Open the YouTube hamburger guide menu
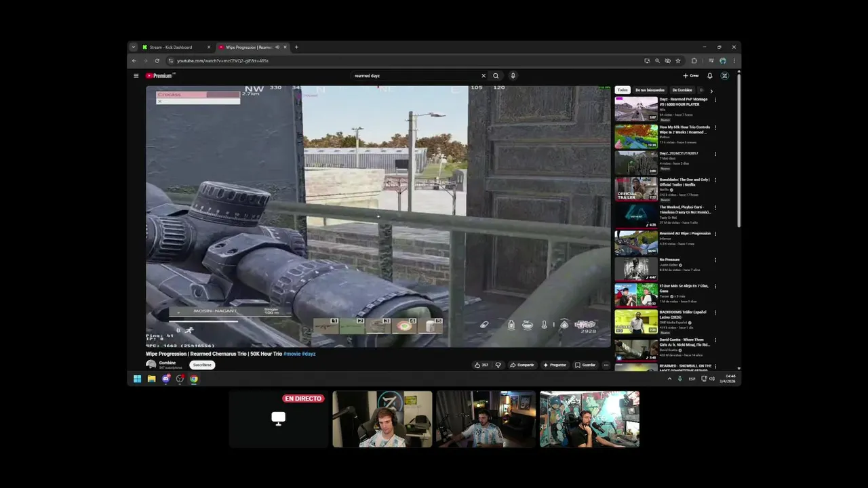868x488 pixels. pyautogui.click(x=136, y=76)
